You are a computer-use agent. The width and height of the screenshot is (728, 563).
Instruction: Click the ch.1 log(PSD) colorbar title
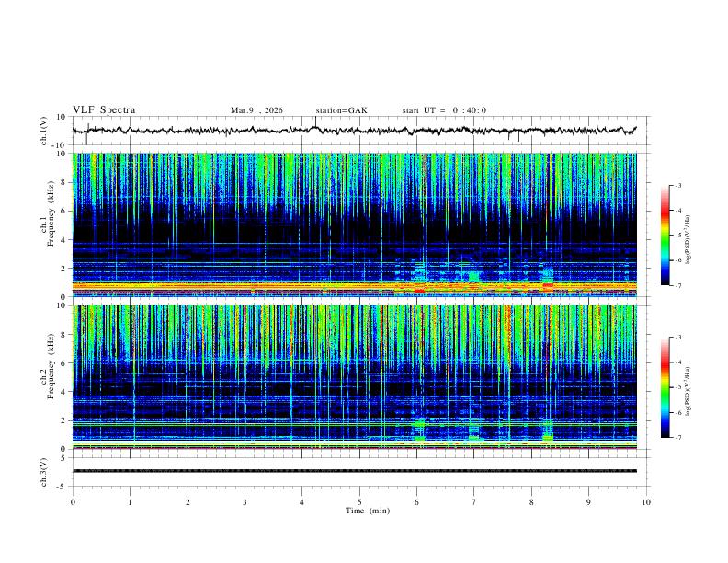(688, 239)
